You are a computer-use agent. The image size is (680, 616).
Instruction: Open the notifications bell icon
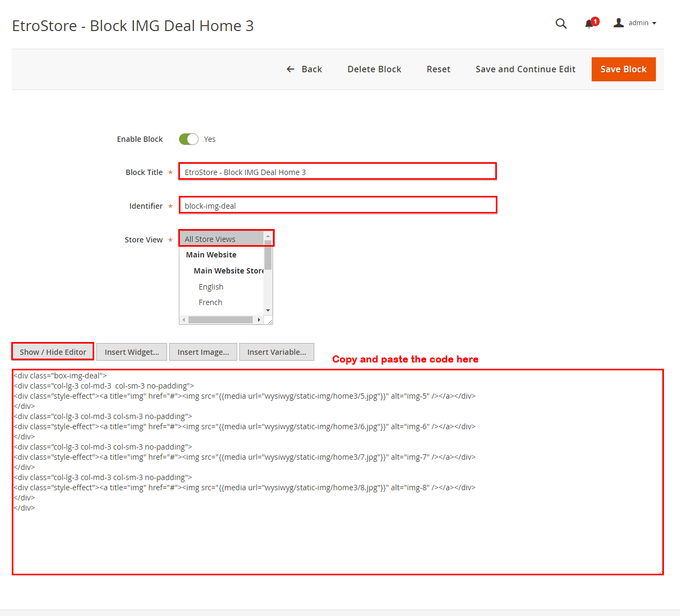590,24
